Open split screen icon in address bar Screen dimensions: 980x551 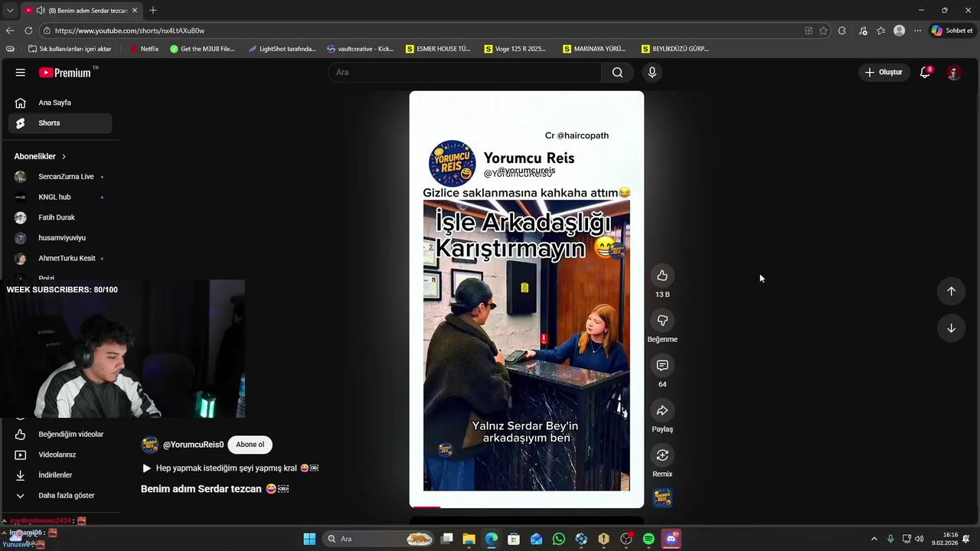[x=808, y=31]
